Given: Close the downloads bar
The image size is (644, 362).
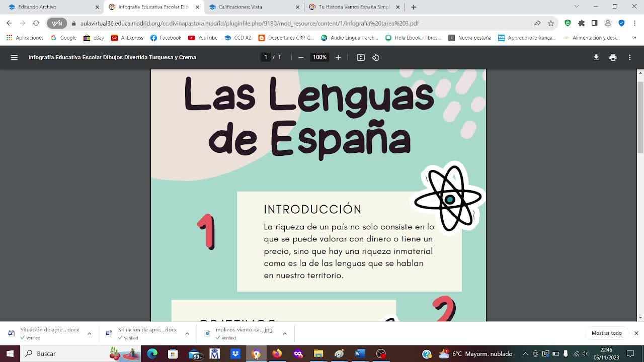Looking at the screenshot, I should point(636,333).
